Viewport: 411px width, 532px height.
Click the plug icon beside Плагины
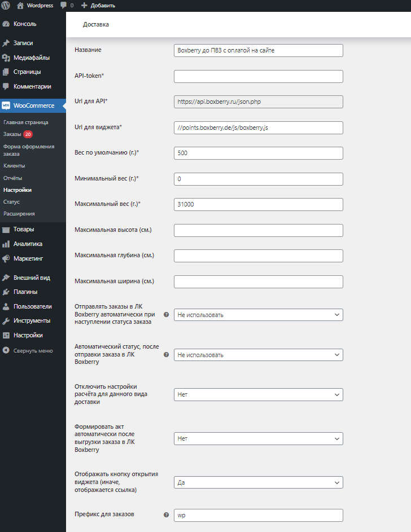click(x=6, y=292)
